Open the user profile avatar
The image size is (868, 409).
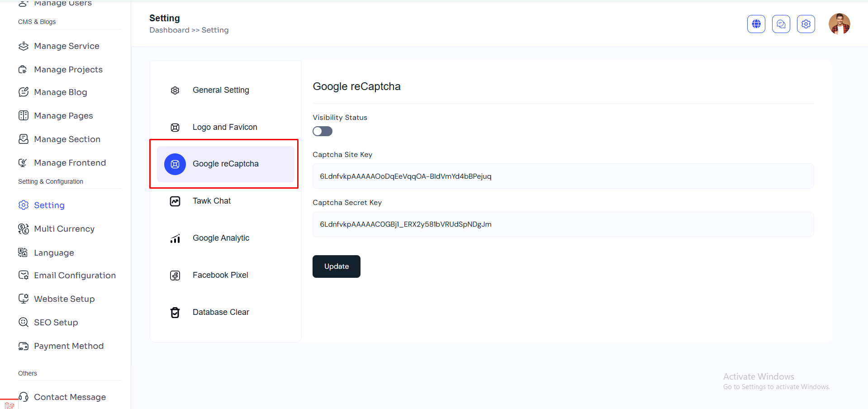(x=839, y=24)
